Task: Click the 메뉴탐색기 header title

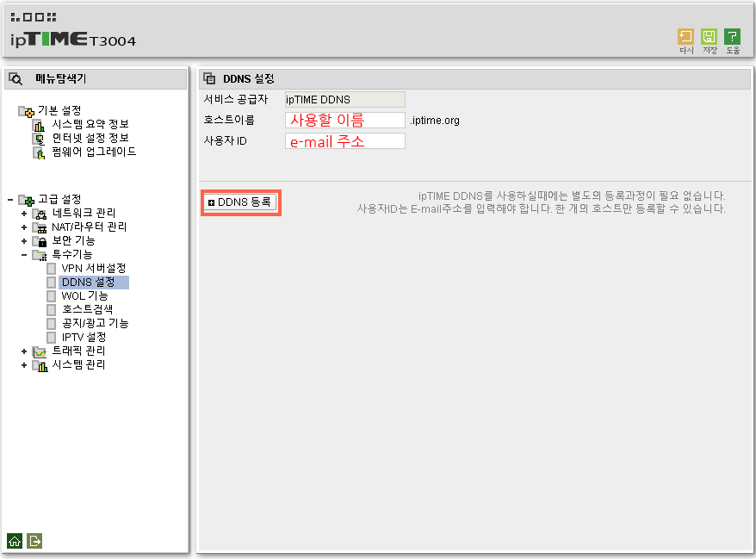Action: pos(61,78)
